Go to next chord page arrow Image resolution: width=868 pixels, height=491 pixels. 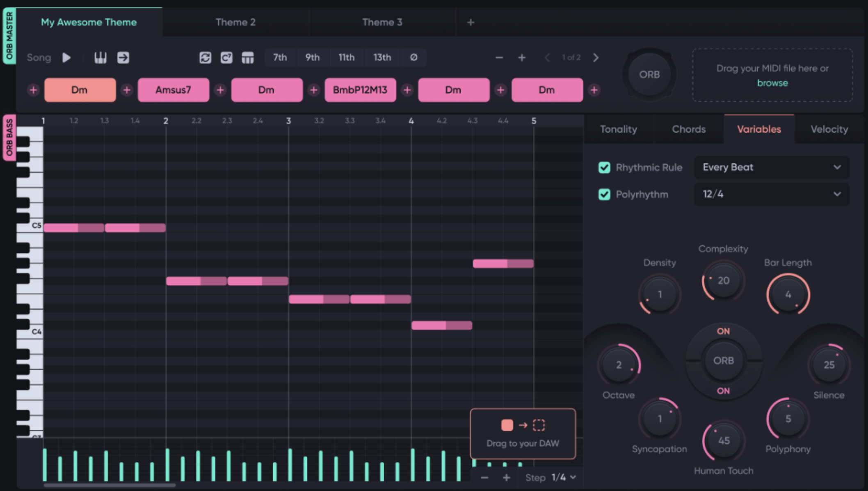596,58
